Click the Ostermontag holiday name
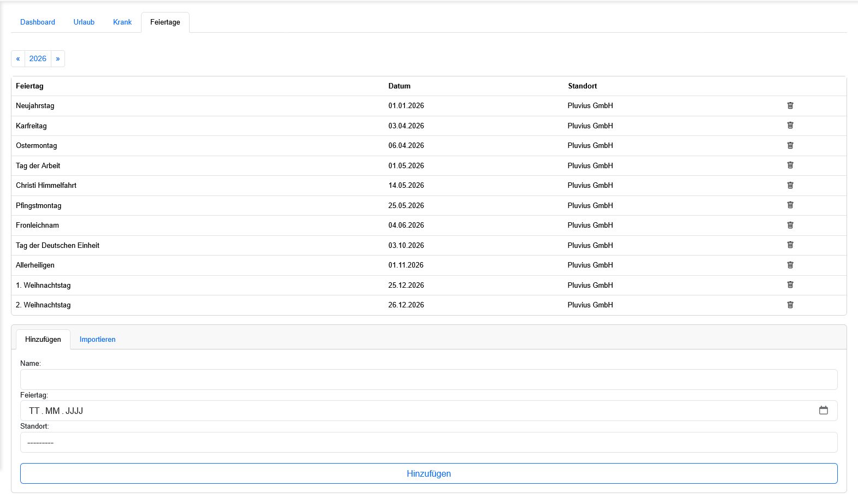This screenshot has width=858, height=504. pyautogui.click(x=37, y=145)
